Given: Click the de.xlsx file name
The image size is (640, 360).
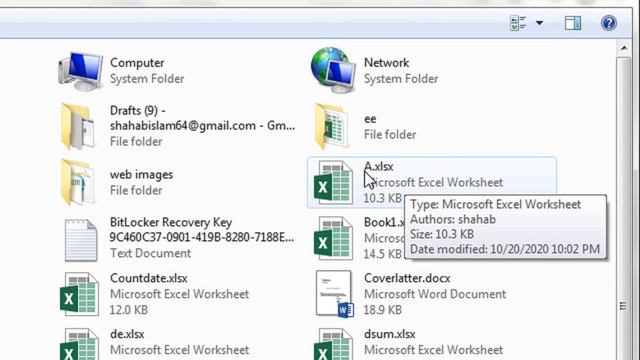Looking at the screenshot, I should (x=127, y=334).
